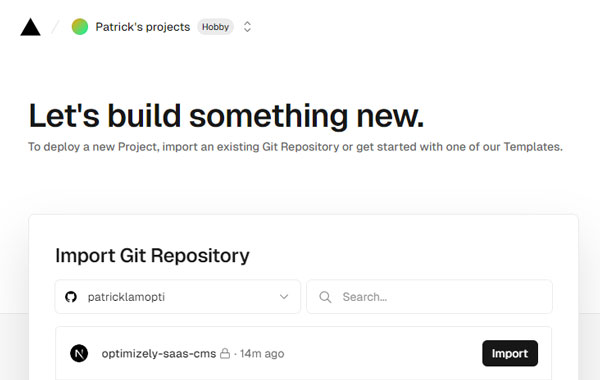
Task: Open the patricklamopti account dropdown
Action: (x=178, y=297)
